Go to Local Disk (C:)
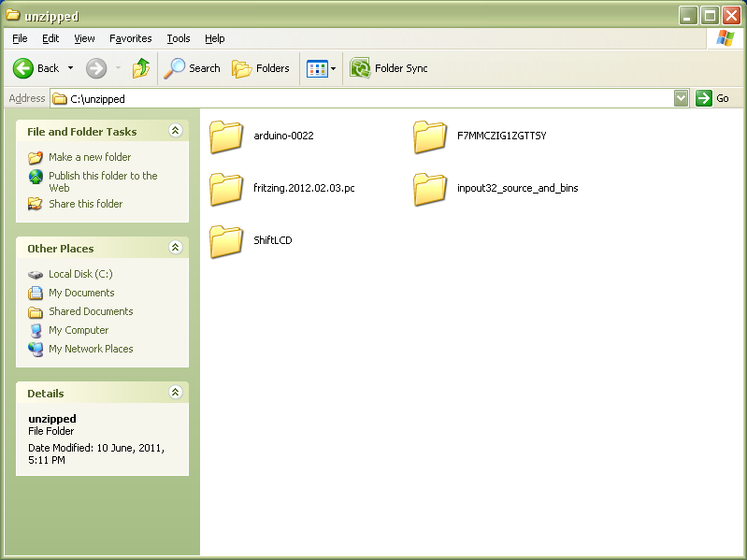The height and width of the screenshot is (560, 747). pyautogui.click(x=80, y=274)
